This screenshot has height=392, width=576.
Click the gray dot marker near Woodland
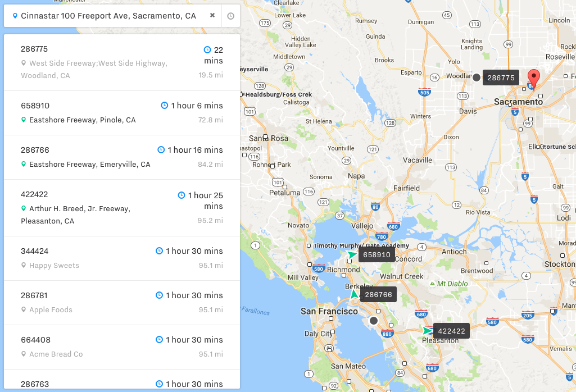477,78
